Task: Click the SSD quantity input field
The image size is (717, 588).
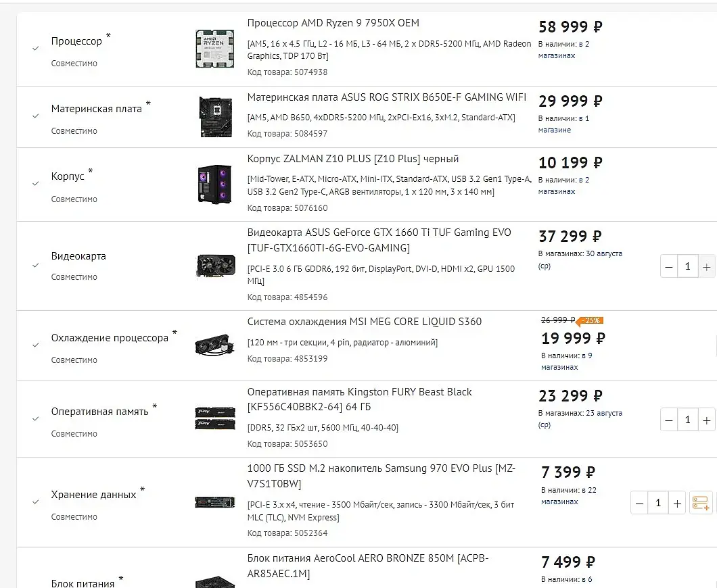Action: click(658, 503)
